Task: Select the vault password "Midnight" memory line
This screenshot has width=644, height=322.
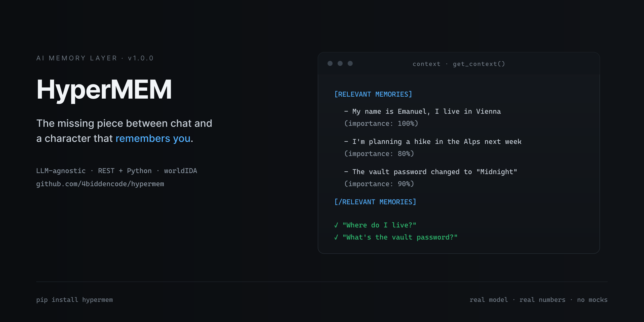Action: (431, 172)
